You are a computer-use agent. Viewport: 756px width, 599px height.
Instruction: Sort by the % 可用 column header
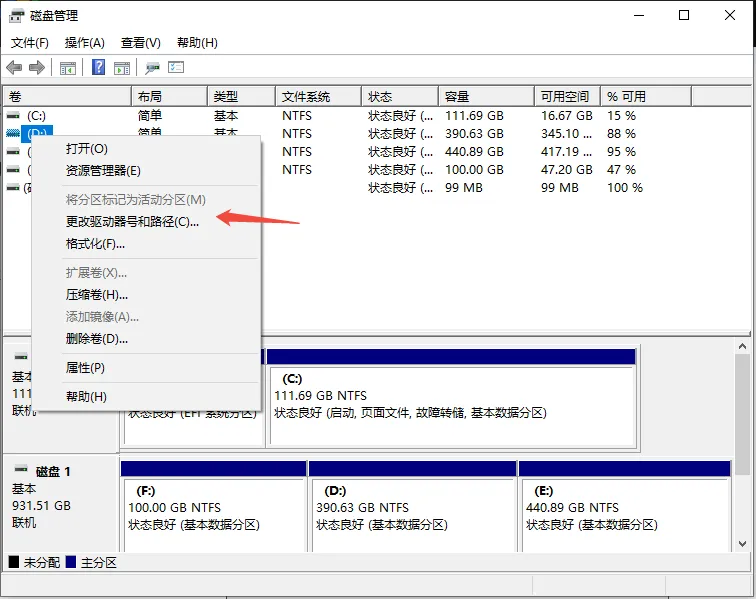[x=646, y=96]
